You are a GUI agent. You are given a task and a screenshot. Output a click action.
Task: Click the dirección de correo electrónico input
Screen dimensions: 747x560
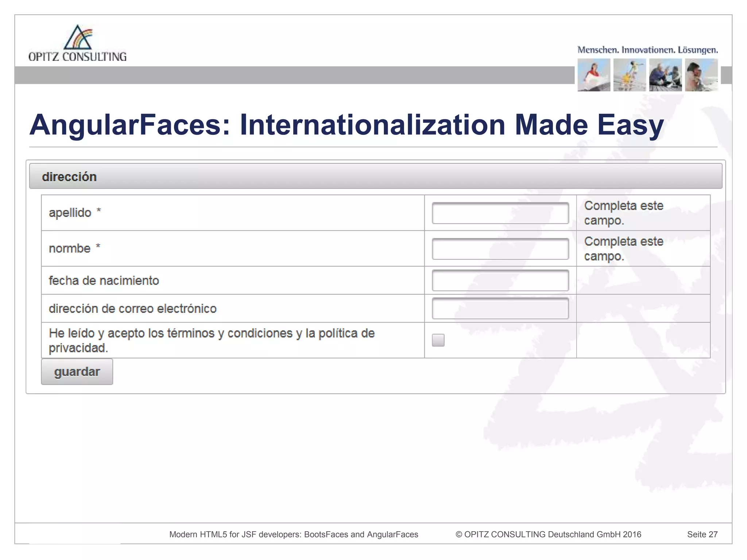pyautogui.click(x=500, y=308)
